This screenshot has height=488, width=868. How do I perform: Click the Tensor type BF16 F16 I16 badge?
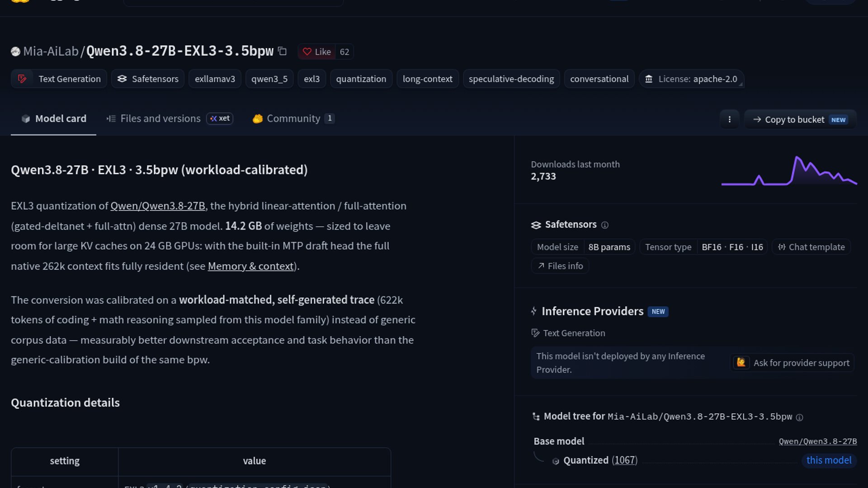(704, 247)
